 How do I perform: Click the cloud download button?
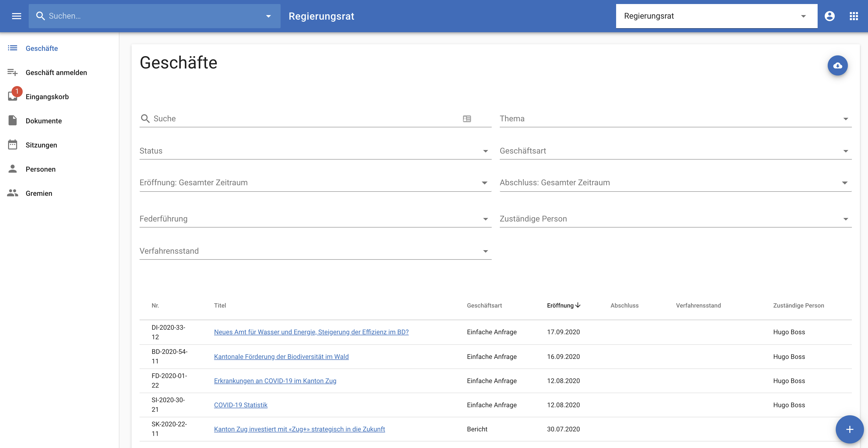837,66
